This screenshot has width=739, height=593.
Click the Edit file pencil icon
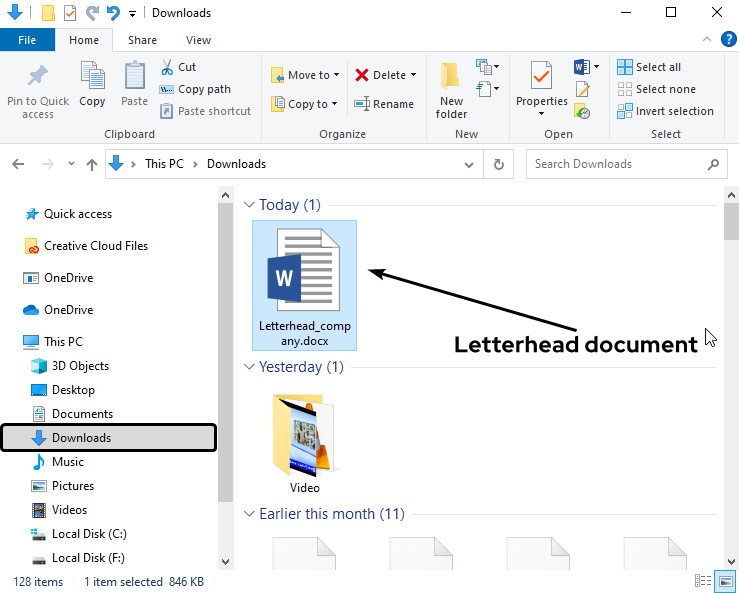(x=583, y=89)
